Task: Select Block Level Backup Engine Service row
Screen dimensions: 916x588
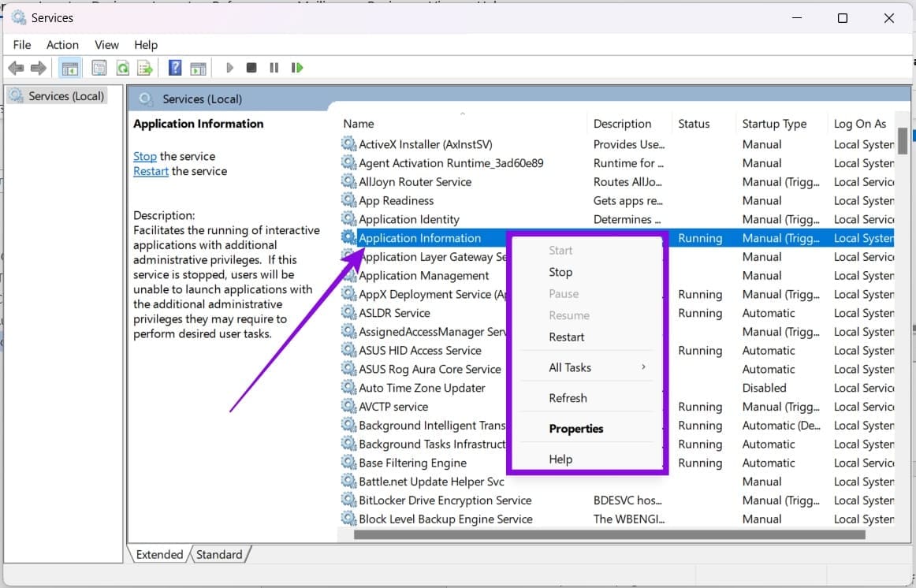Action: [x=616, y=519]
